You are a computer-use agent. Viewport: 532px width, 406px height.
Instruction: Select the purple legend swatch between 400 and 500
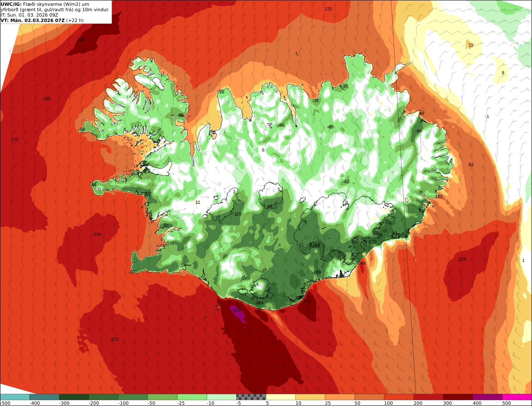(488, 397)
